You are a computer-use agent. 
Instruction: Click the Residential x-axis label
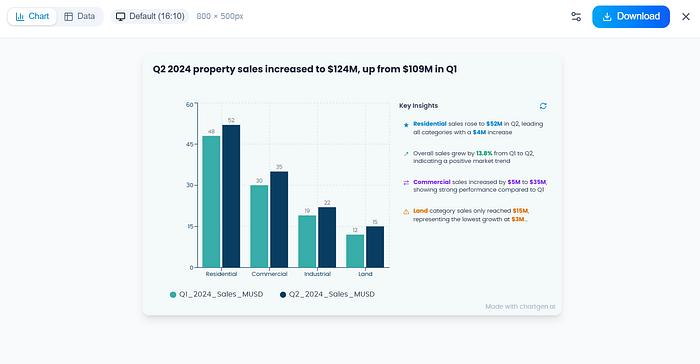click(x=221, y=274)
